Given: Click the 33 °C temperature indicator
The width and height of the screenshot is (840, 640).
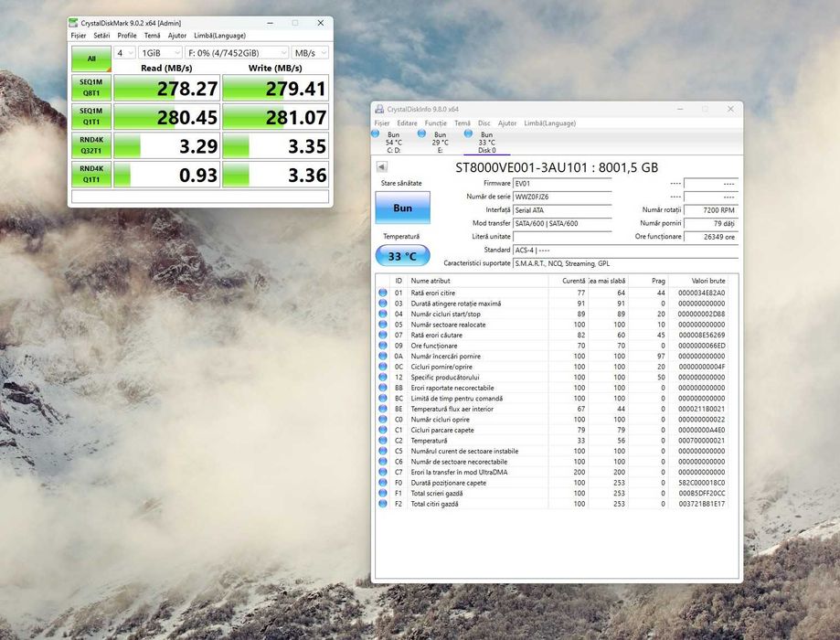Looking at the screenshot, I should [x=403, y=256].
